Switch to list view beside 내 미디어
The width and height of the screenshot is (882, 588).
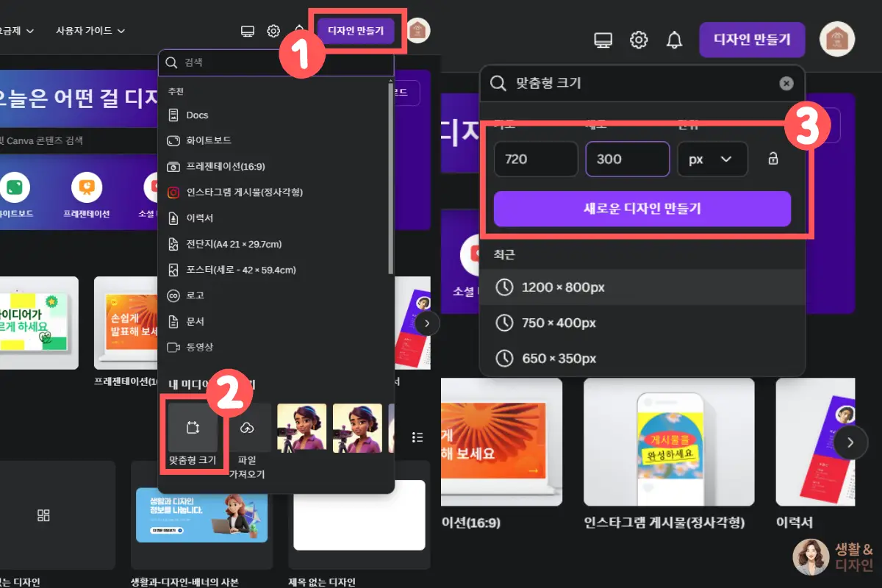pos(417,437)
